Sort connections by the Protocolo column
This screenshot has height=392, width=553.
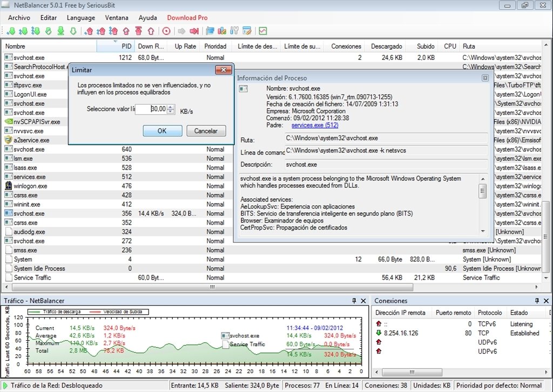pyautogui.click(x=490, y=313)
